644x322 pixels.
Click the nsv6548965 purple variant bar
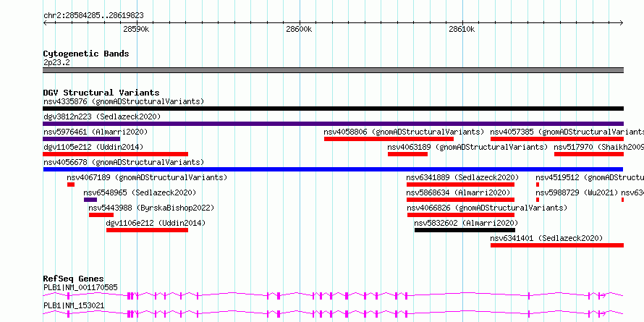pyautogui.click(x=90, y=200)
